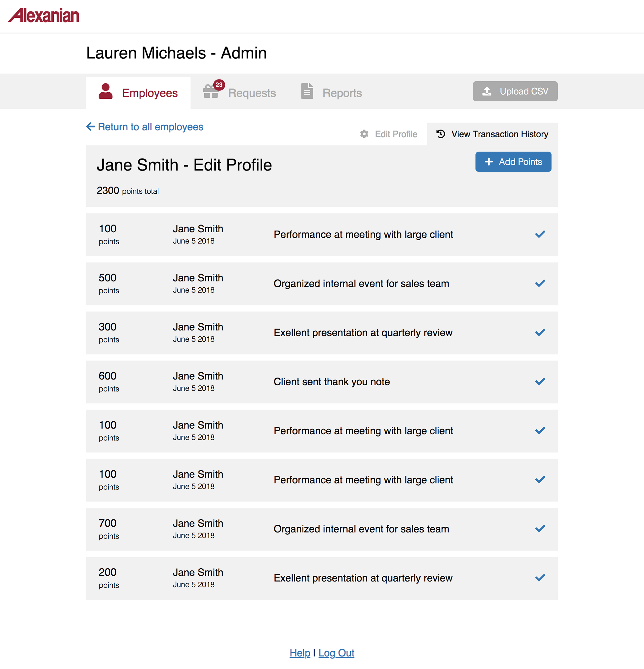Click the Log Out link
This screenshot has height=669, width=644.
pos(336,653)
